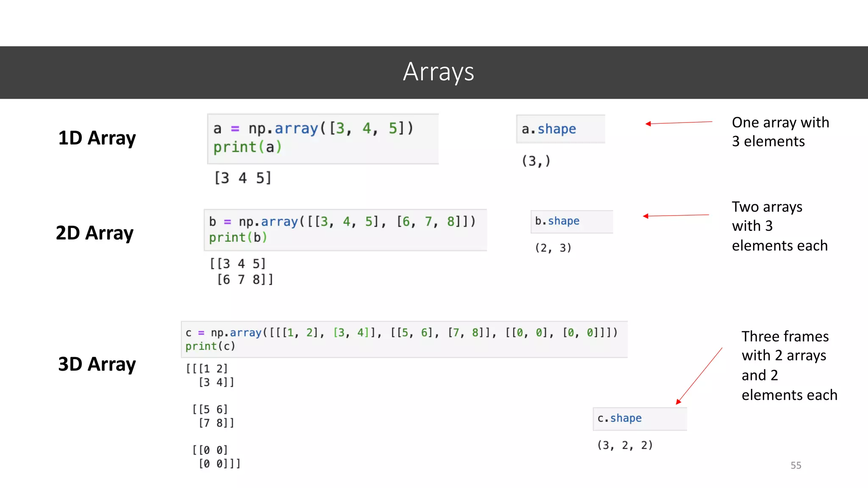Click the 'Arrays' slide title
Screen dimensions: 868x488
[x=438, y=72]
